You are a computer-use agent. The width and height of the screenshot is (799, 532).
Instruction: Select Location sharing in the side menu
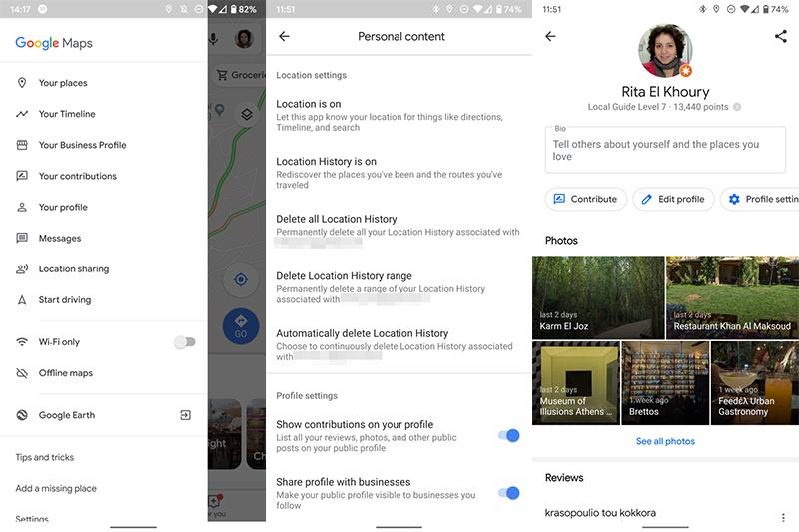pos(73,269)
